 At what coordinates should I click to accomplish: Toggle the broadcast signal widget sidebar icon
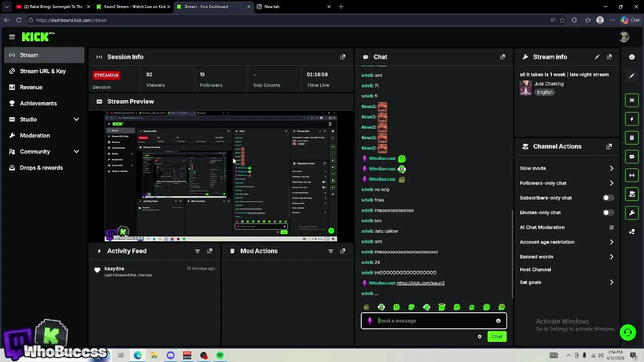coord(632,175)
